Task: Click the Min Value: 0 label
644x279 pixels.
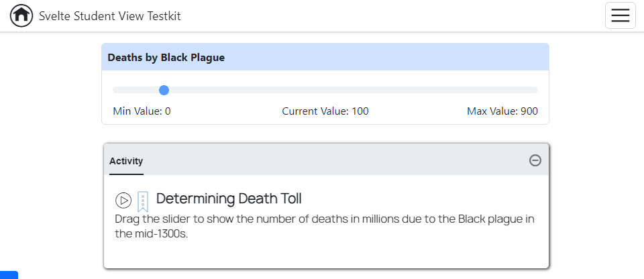Action: point(142,111)
